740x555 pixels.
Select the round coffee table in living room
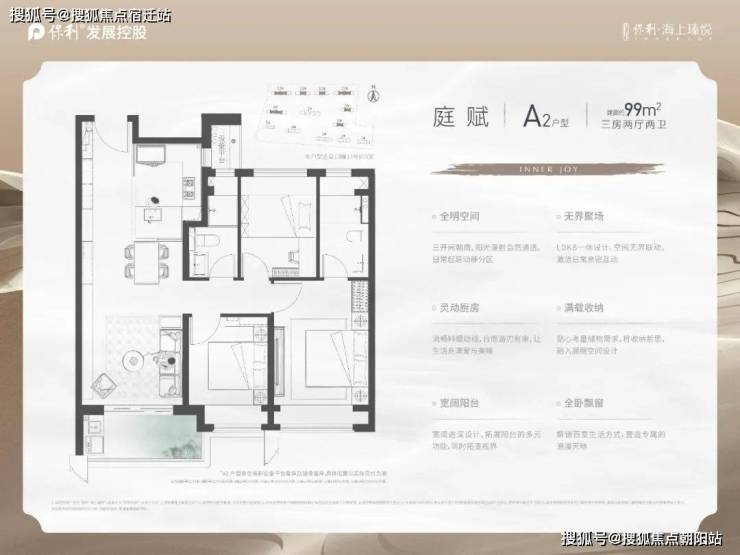click(x=134, y=361)
